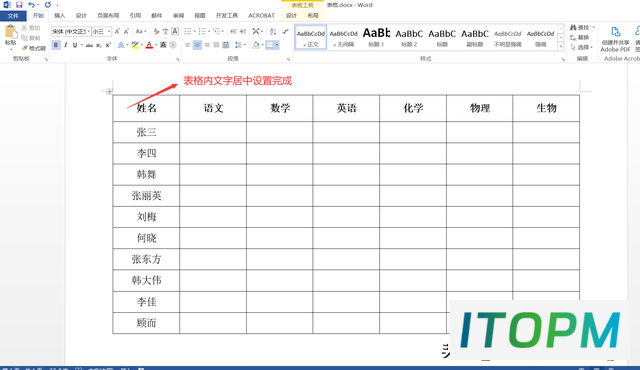Start a numbered list
Viewport: 640px width, 370px height.
(x=202, y=31)
